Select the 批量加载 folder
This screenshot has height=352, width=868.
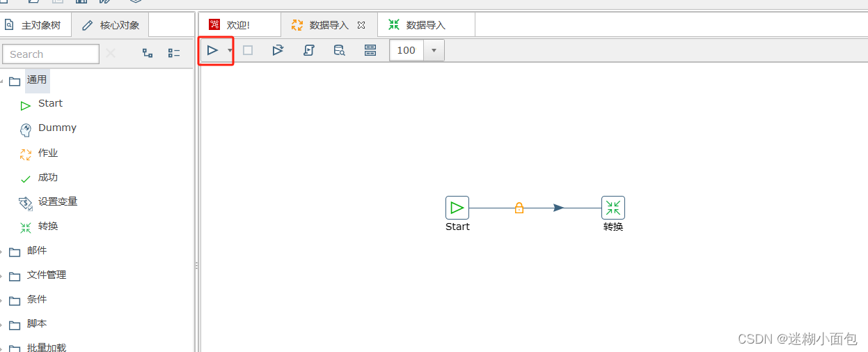pos(47,348)
